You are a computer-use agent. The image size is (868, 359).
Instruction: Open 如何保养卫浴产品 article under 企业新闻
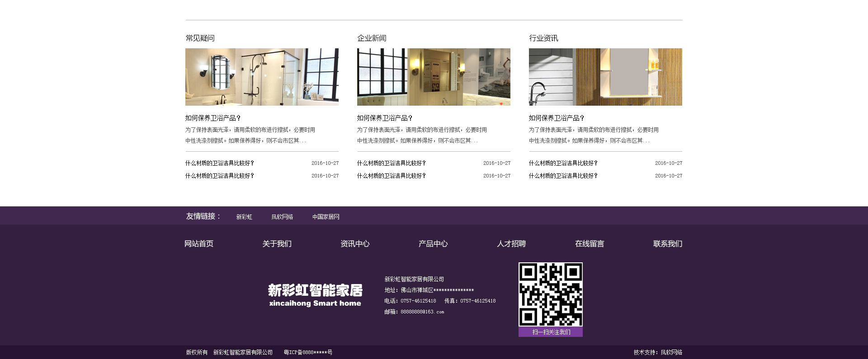(x=385, y=118)
